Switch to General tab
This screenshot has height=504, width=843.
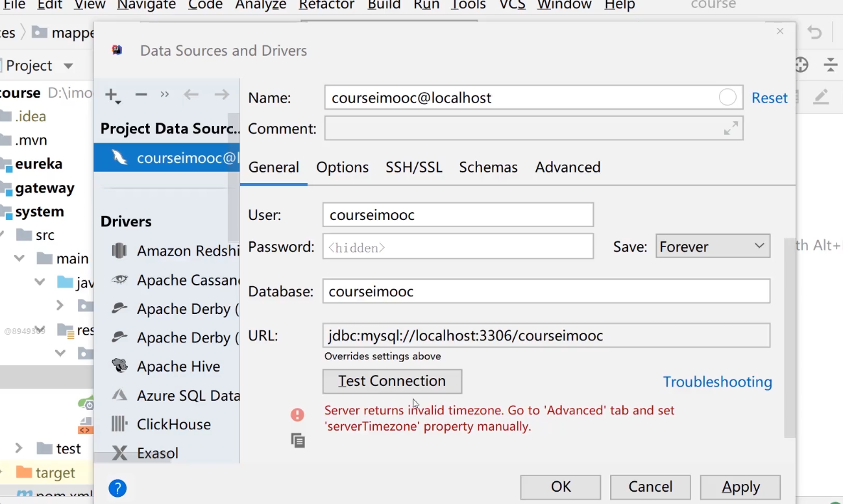[274, 167]
